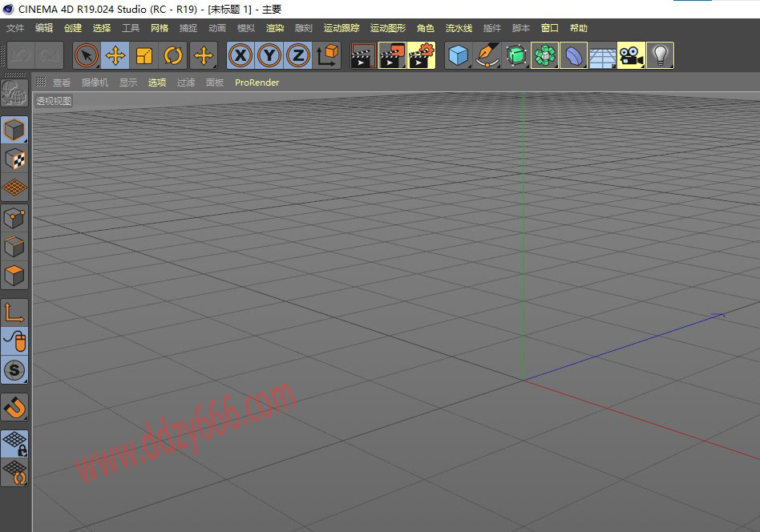Add an Array modeling object

(545, 55)
